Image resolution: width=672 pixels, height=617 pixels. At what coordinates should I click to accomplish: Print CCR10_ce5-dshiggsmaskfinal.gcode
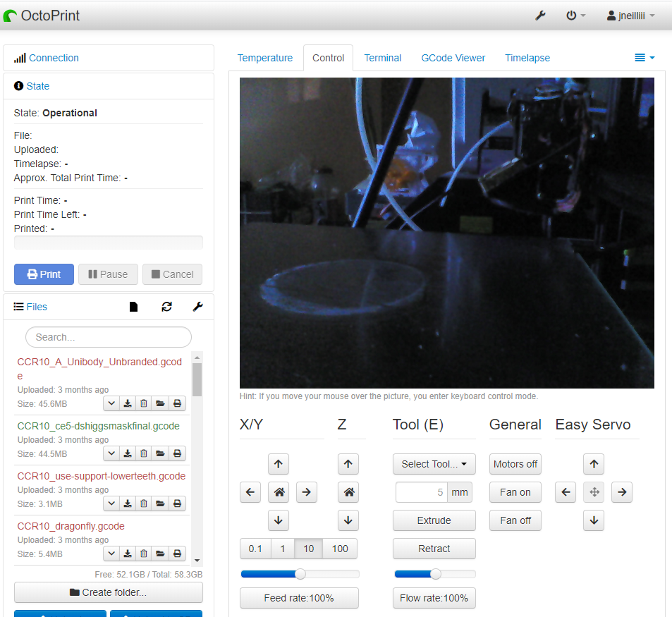click(177, 453)
